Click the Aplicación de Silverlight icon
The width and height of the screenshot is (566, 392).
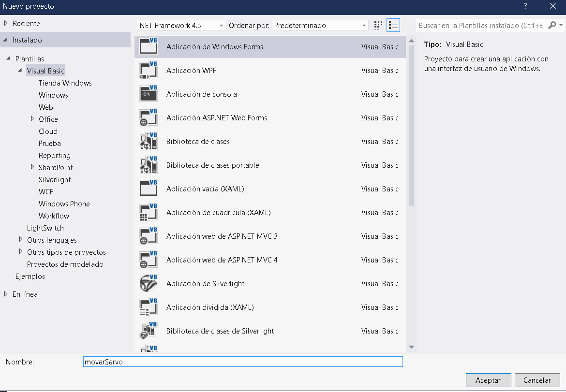(x=149, y=283)
